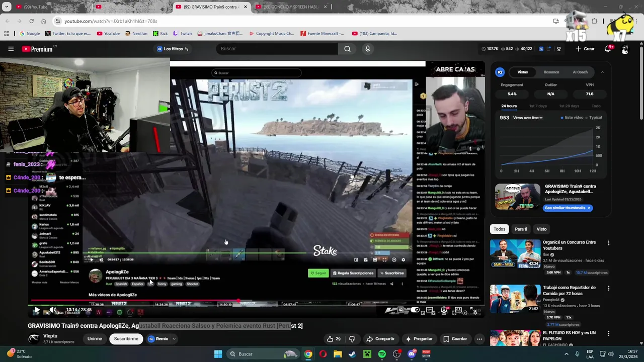Open the Vleptu channel avatar

pos(34,338)
